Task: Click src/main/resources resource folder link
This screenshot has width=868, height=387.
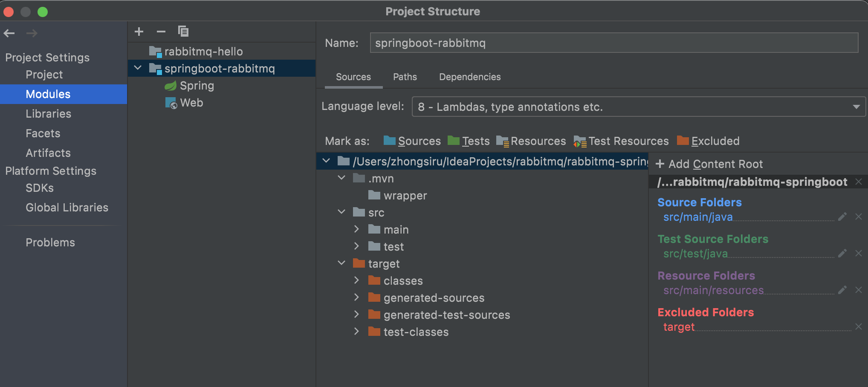Action: [x=713, y=290]
